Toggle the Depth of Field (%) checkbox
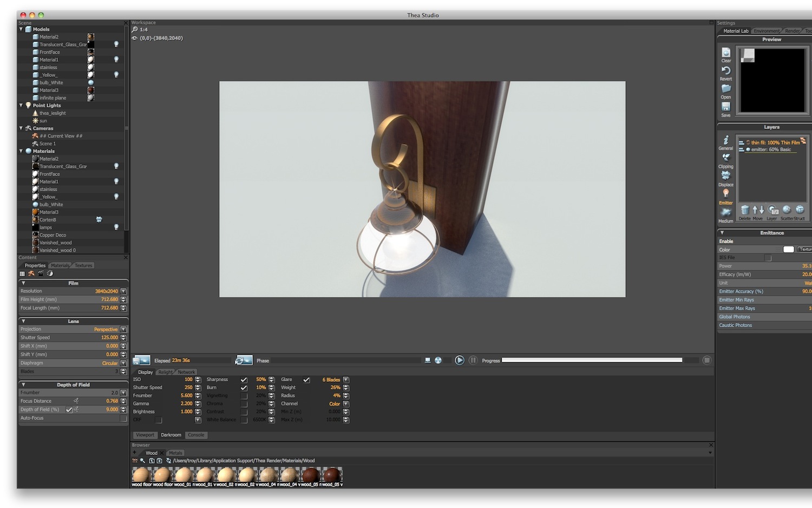This screenshot has height=508, width=812. coord(69,410)
